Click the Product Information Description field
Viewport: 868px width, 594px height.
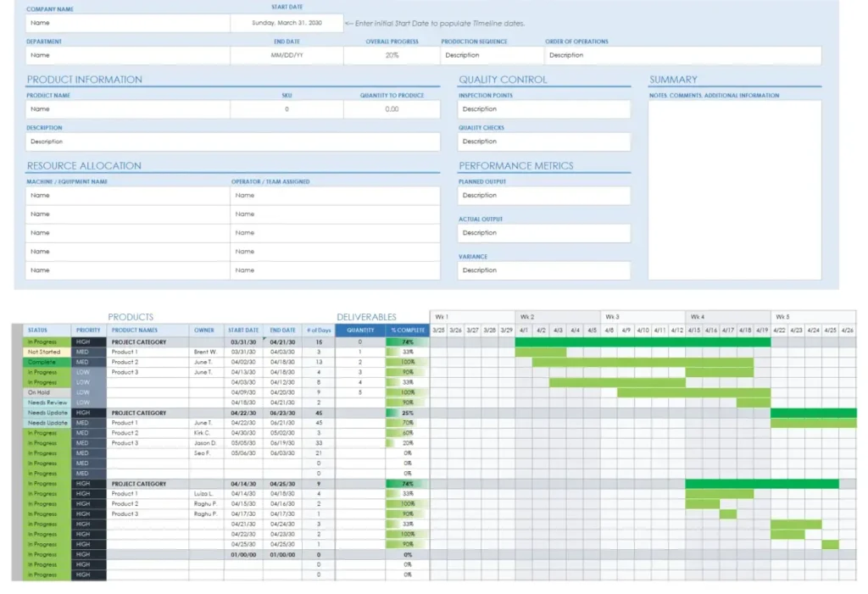233,142
